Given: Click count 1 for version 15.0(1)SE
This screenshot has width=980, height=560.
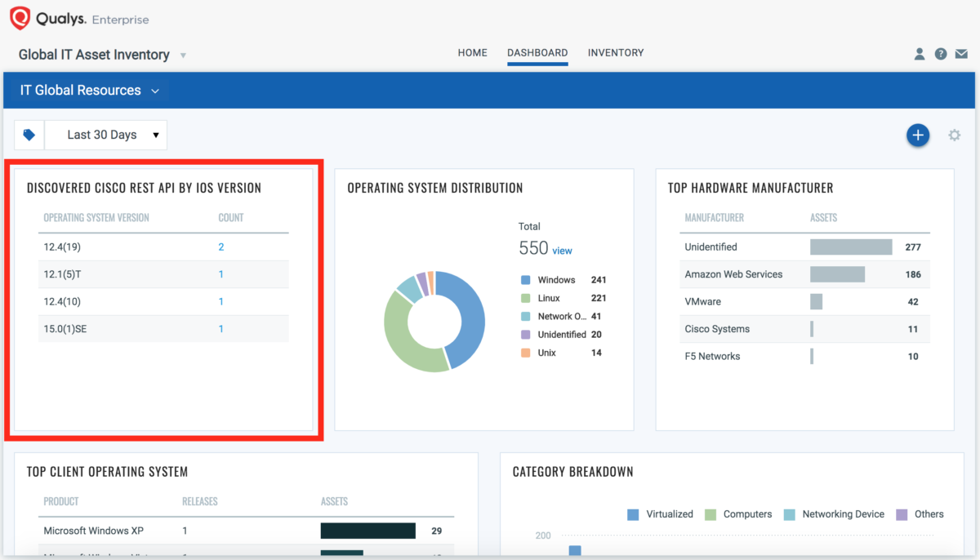Looking at the screenshot, I should [220, 328].
